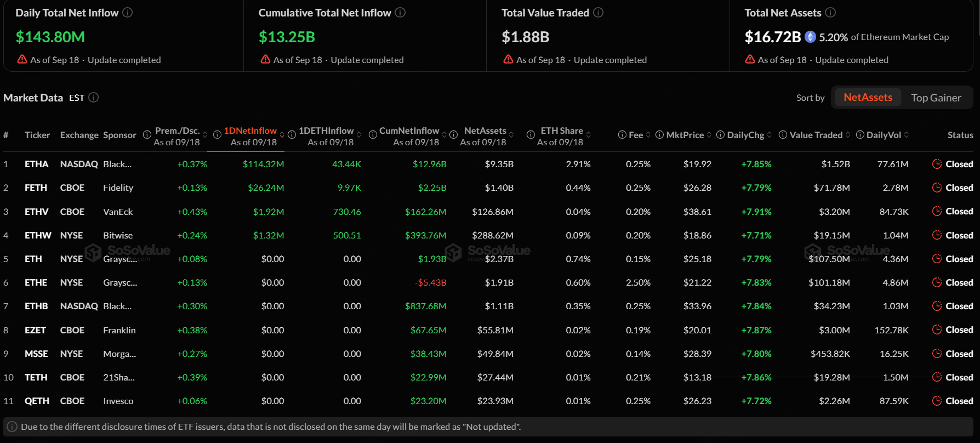Click Fidelity sponsor cell
The width and height of the screenshot is (980, 443).
(118, 188)
